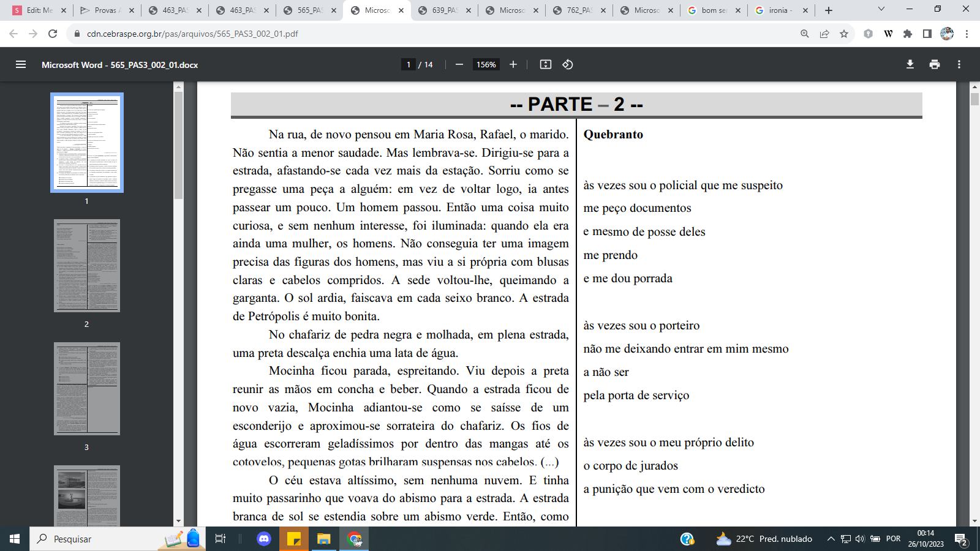Click the 'PARTE – 2' heading
This screenshot has width=980, height=551.
pyautogui.click(x=576, y=105)
